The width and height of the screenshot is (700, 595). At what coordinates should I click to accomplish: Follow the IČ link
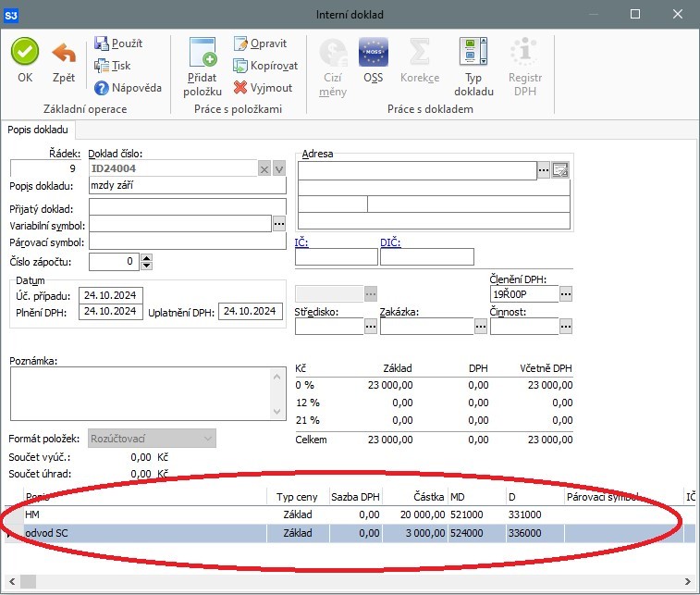(301, 242)
